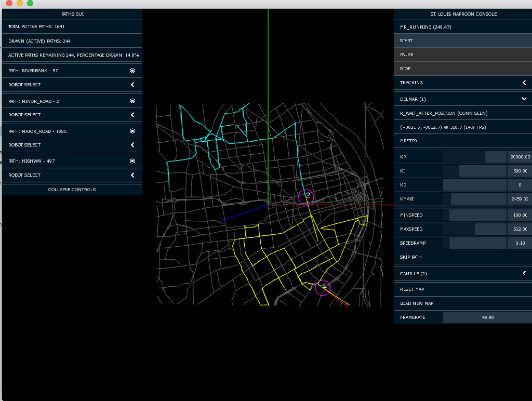Image resolution: width=532 pixels, height=401 pixels.
Task: Click the FRAMERATE value field
Action: 487,317
